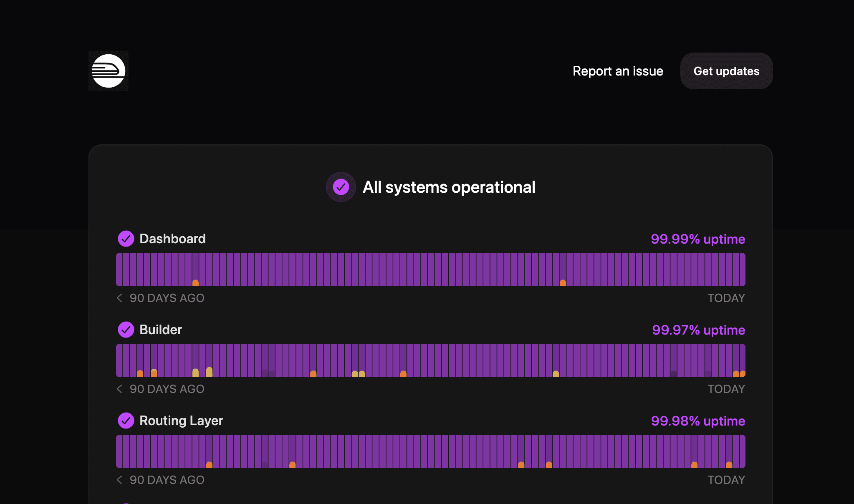Click the Routing Layer 99.98% uptime label
Image resolution: width=854 pixels, height=504 pixels.
(x=698, y=421)
